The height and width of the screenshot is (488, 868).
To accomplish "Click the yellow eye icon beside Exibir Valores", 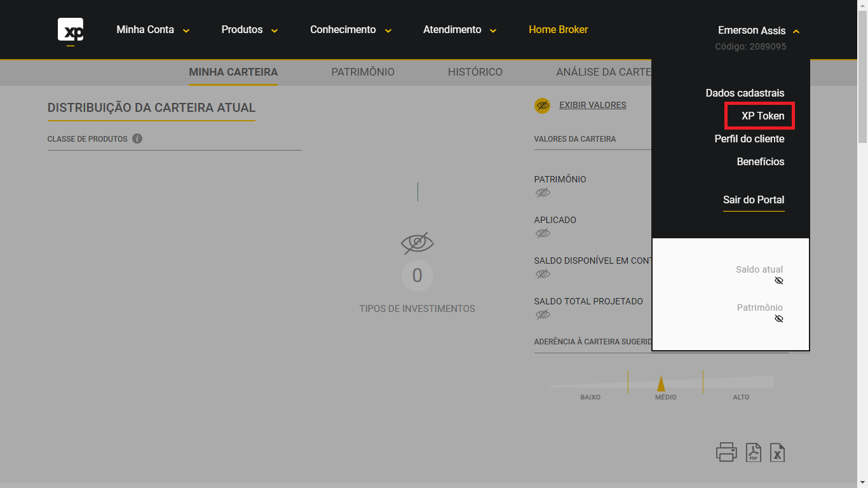I will [x=542, y=105].
